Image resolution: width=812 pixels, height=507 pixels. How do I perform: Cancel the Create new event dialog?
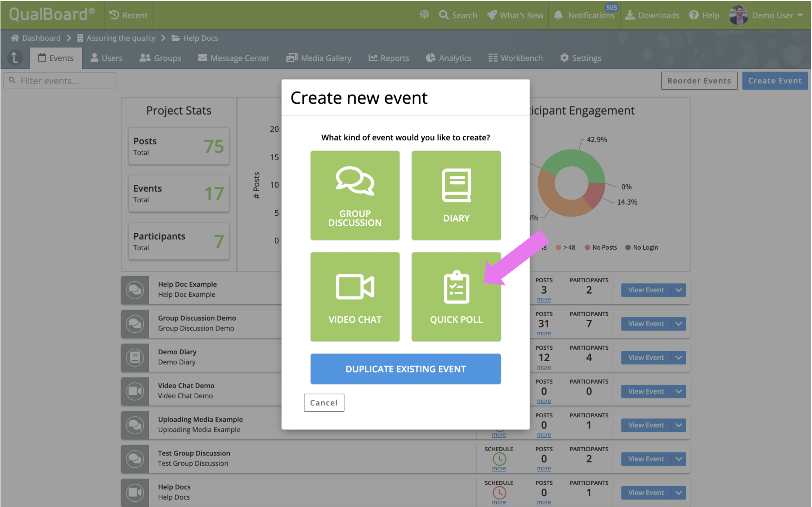pyautogui.click(x=324, y=402)
